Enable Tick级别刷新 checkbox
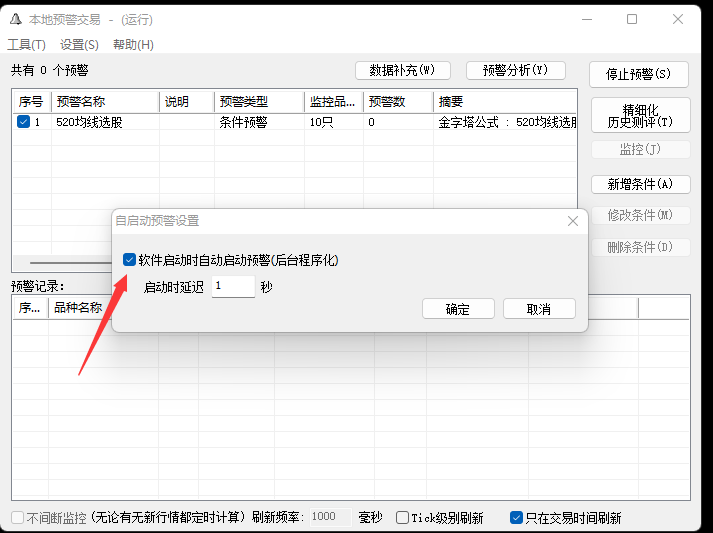The height and width of the screenshot is (533, 713). tap(402, 518)
